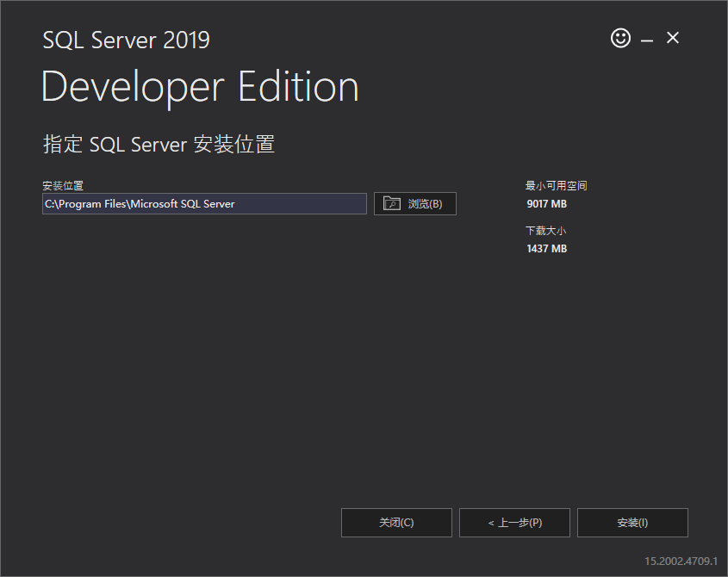Open the smiley face feedback icon
This screenshot has height=577, width=728.
620,38
